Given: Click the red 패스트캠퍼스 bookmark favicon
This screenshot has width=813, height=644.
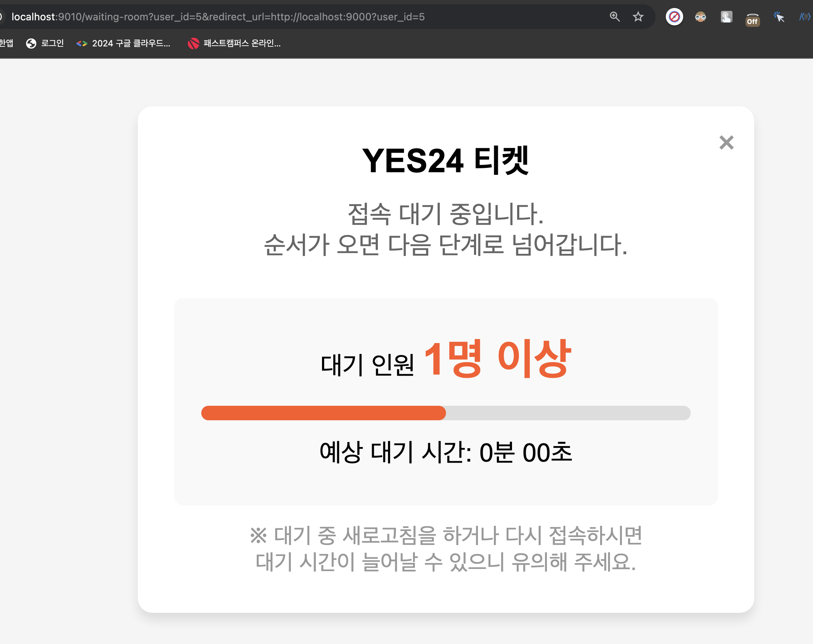Looking at the screenshot, I should click(x=193, y=44).
